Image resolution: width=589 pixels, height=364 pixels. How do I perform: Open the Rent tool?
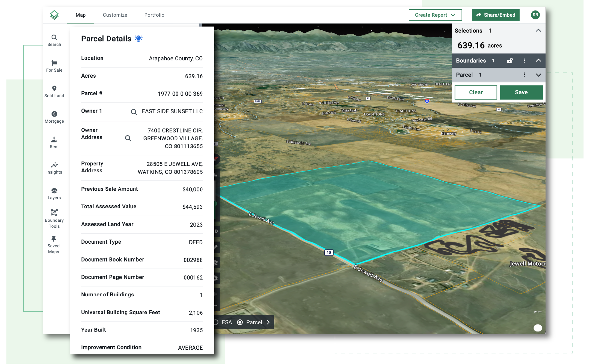coord(54,143)
